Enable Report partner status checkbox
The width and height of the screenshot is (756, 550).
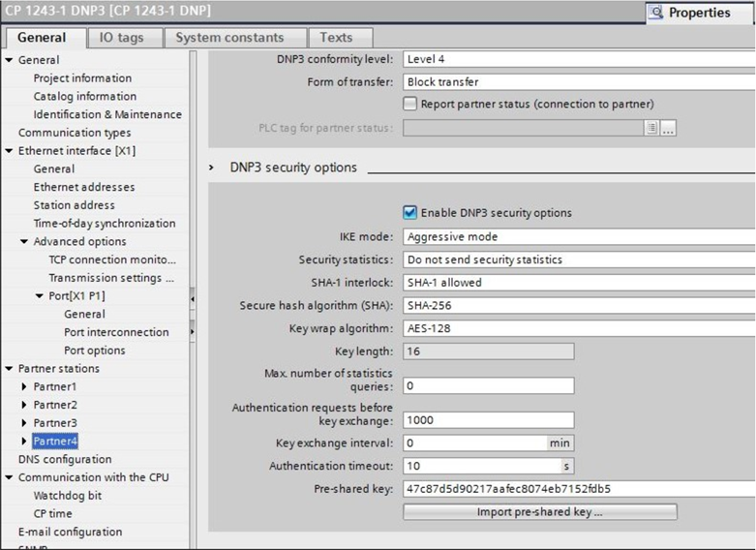click(x=410, y=104)
